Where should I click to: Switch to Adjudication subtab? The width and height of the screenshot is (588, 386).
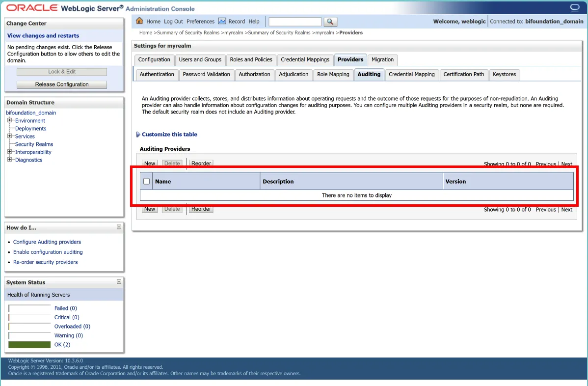294,75
